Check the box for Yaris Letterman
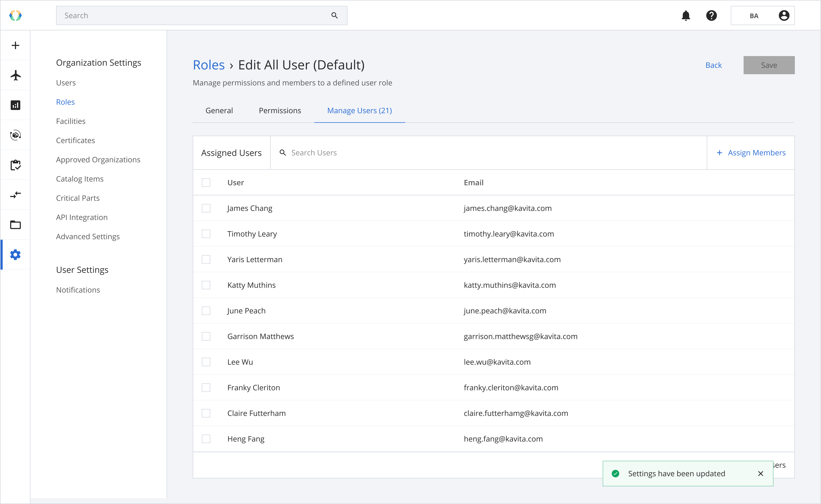This screenshot has height=504, width=821. [206, 259]
